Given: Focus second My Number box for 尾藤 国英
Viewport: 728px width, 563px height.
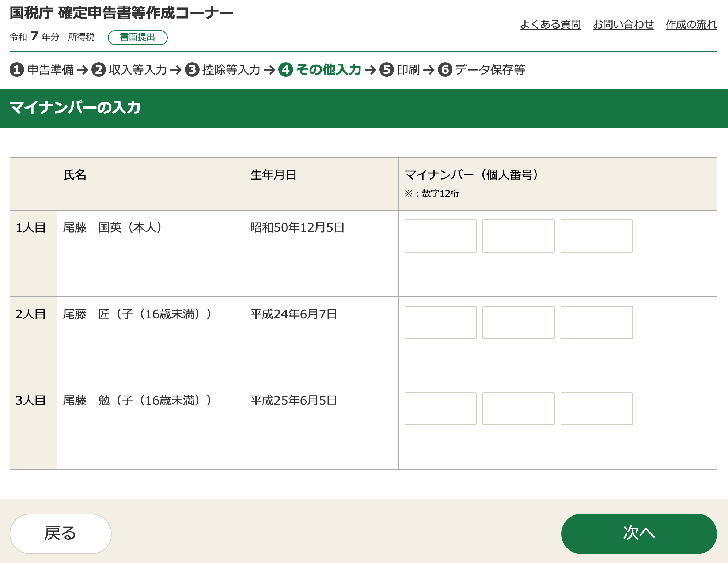Looking at the screenshot, I should point(518,236).
